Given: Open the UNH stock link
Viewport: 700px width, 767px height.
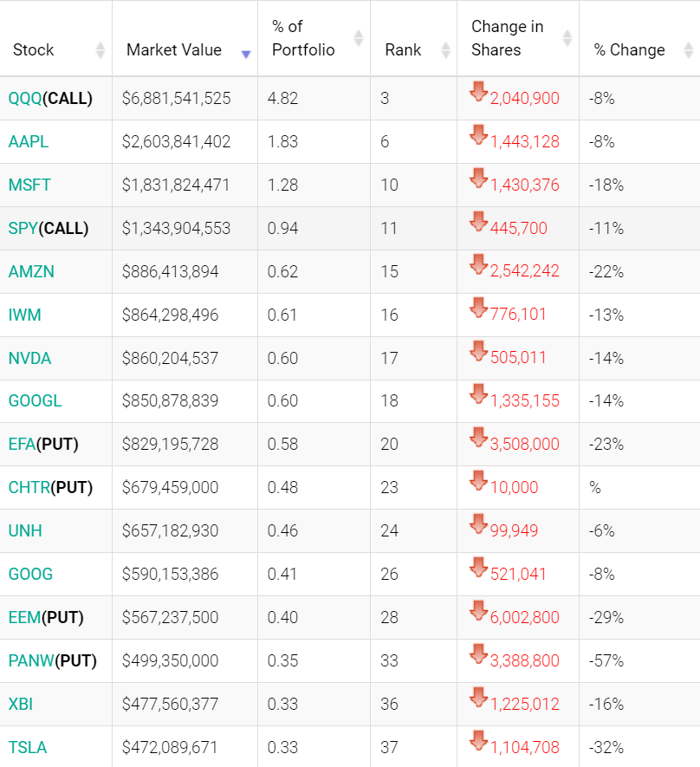Looking at the screenshot, I should point(25,530).
